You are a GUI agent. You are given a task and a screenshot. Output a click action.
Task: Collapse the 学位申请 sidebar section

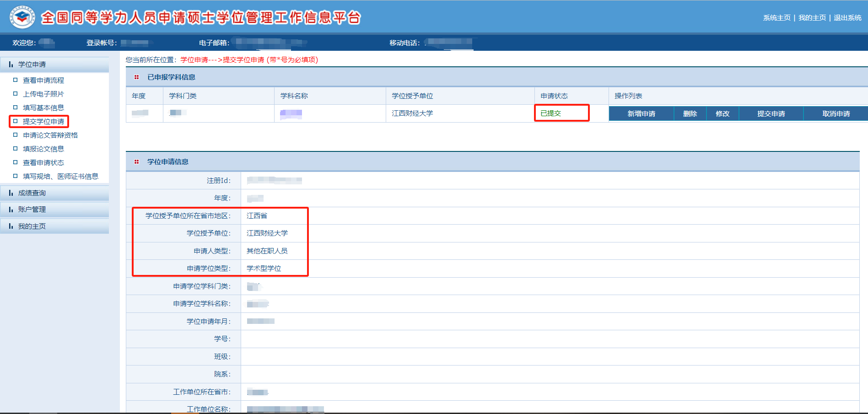(x=32, y=65)
